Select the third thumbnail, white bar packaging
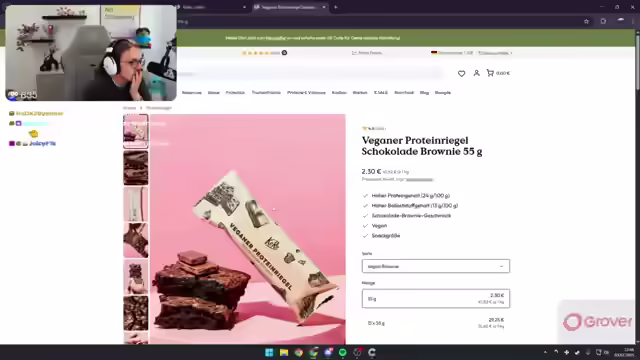Viewport: 640px width, 360px height. (x=136, y=204)
